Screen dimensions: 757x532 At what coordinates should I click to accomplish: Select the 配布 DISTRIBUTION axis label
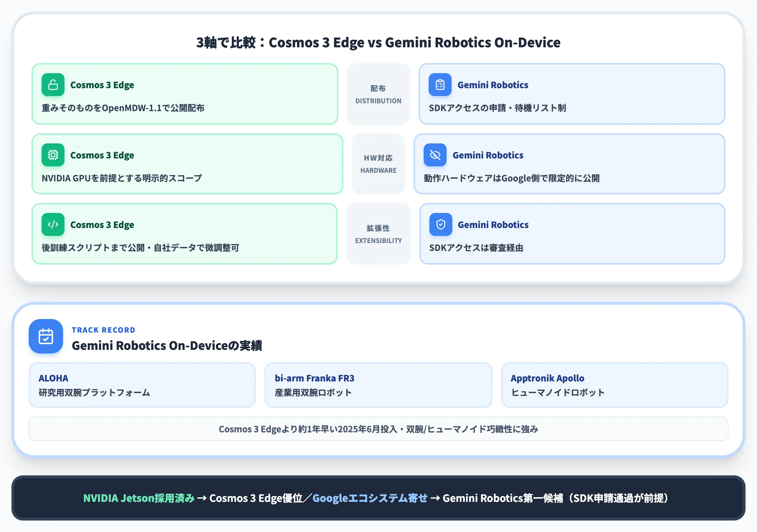[378, 94]
